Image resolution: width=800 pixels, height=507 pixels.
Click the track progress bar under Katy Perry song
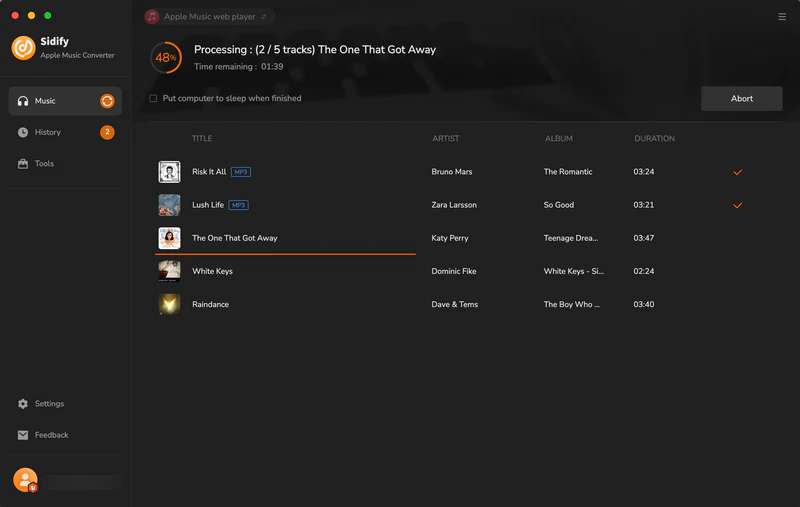click(285, 254)
